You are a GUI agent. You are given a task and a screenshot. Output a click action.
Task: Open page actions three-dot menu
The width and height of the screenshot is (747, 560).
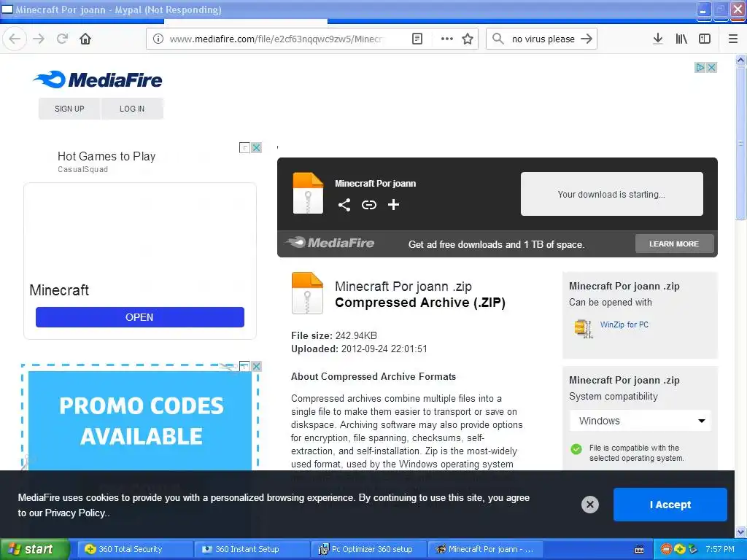pyautogui.click(x=447, y=39)
